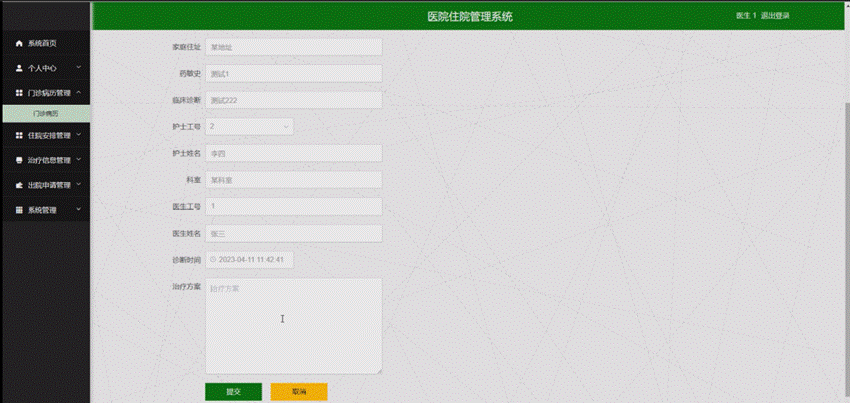The height and width of the screenshot is (403, 850).
Task: Open the 住院安排管理 menu item
Action: [x=45, y=135]
